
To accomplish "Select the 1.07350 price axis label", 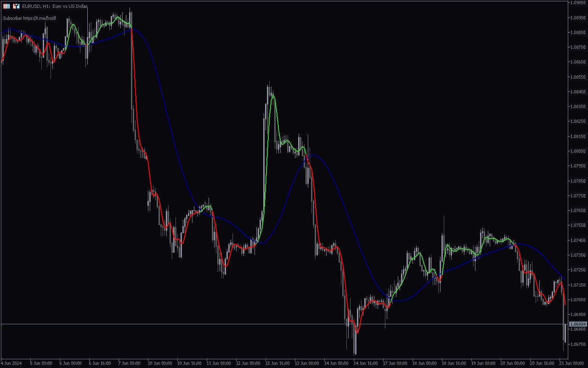I will [578, 255].
